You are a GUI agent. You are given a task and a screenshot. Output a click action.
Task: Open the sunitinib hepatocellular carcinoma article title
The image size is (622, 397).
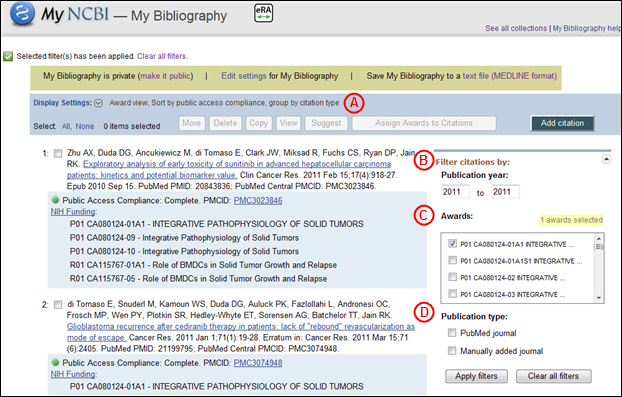[x=229, y=169]
